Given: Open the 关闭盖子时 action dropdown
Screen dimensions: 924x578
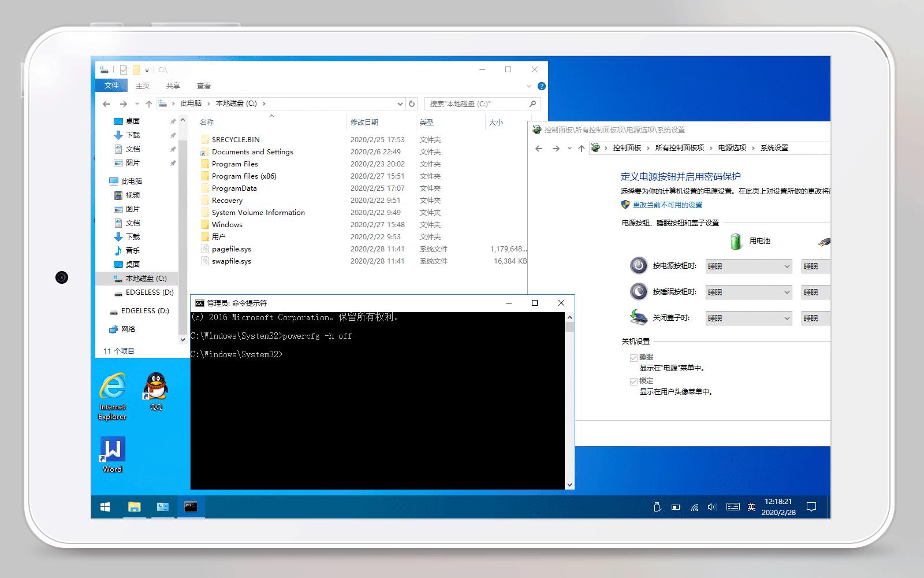Looking at the screenshot, I should pyautogui.click(x=748, y=318).
